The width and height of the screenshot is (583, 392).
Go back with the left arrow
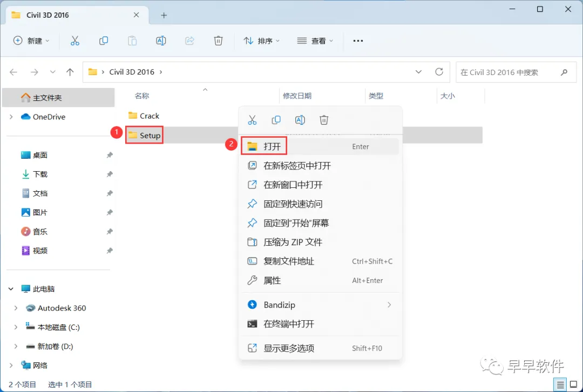[x=13, y=72]
